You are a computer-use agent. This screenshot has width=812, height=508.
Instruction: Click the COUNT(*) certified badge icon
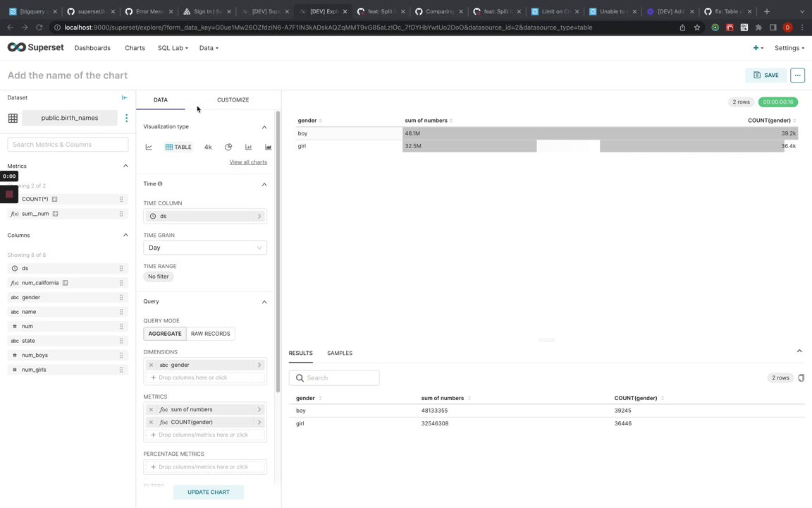[x=54, y=199]
